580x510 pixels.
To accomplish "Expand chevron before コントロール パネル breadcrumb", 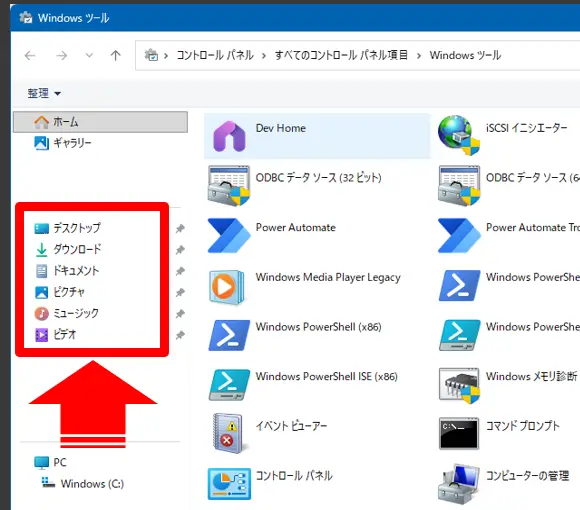I will click(166, 56).
